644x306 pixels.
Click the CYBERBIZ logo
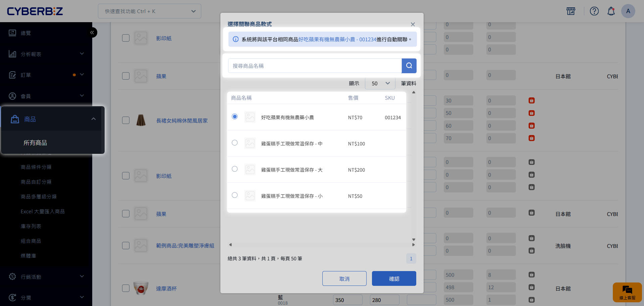(x=35, y=11)
